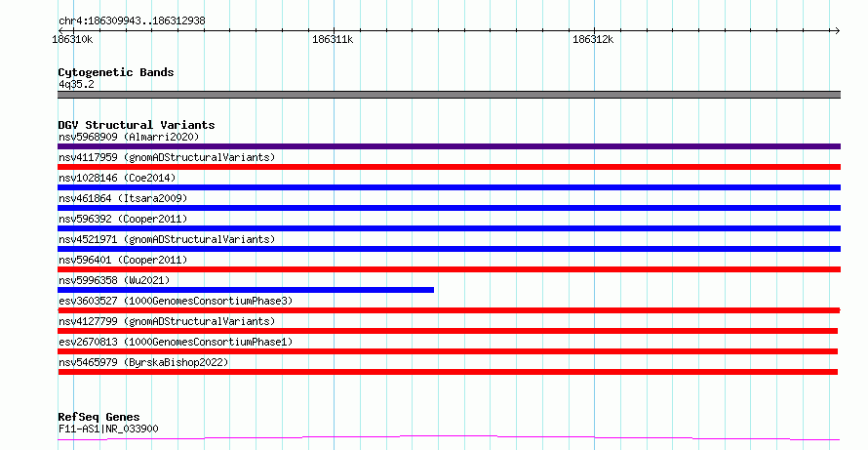The height and width of the screenshot is (450, 868).
Task: Open variant esv2670813 (1000GenomesConsortiumPhase1) label
Action: click(x=176, y=342)
